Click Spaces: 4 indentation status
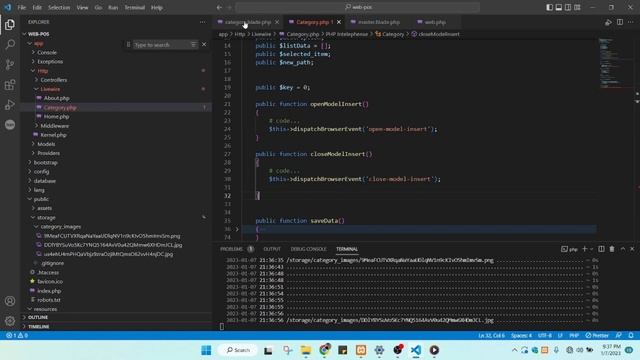 pos(521,336)
